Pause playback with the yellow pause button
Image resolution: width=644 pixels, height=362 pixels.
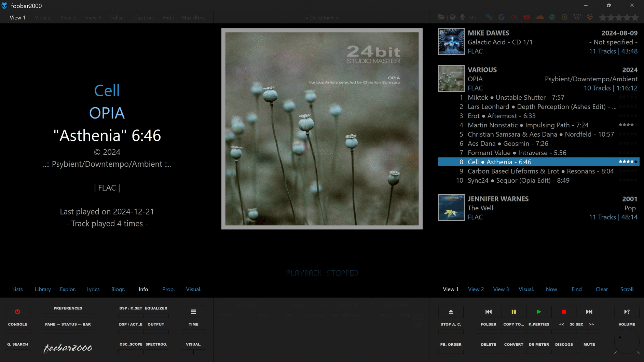coord(513,311)
